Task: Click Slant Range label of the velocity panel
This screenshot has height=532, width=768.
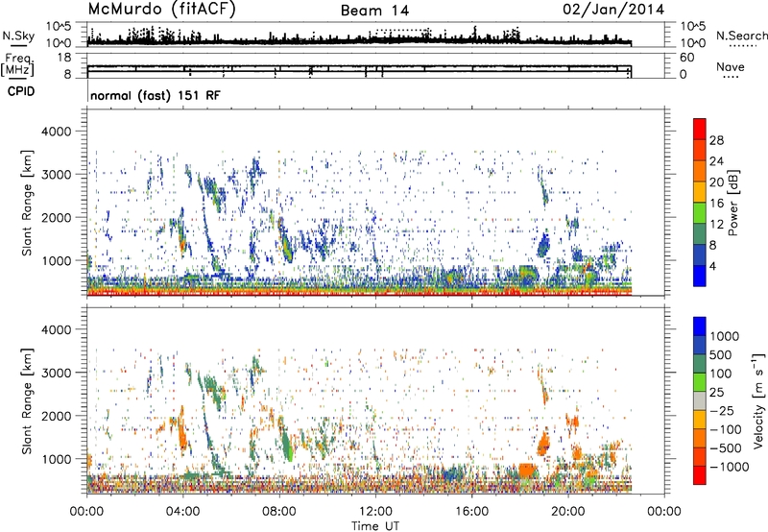Action: coord(27,401)
